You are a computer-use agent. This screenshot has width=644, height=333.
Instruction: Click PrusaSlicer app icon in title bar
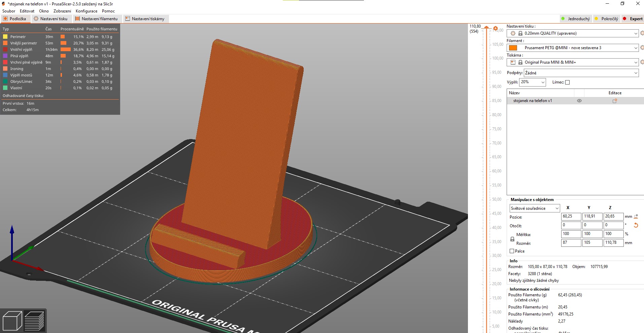point(4,4)
